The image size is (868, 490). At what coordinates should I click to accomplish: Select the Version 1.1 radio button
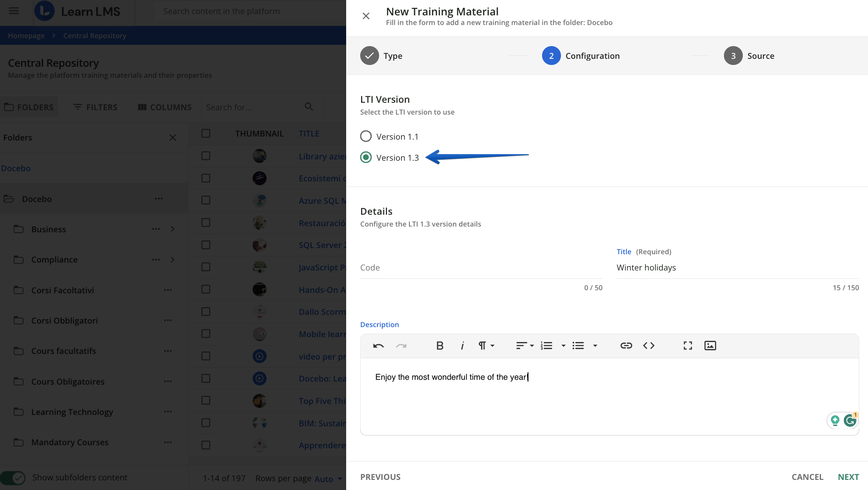click(366, 136)
